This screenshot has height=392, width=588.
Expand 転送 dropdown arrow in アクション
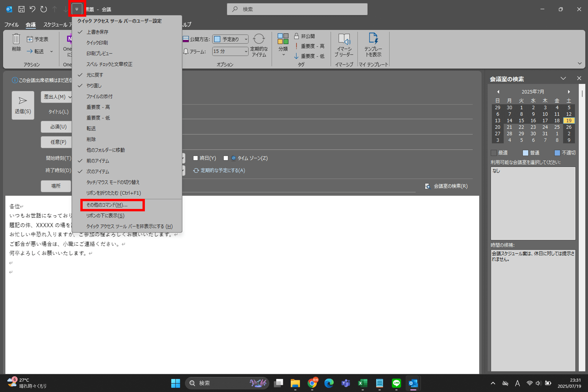pos(51,51)
